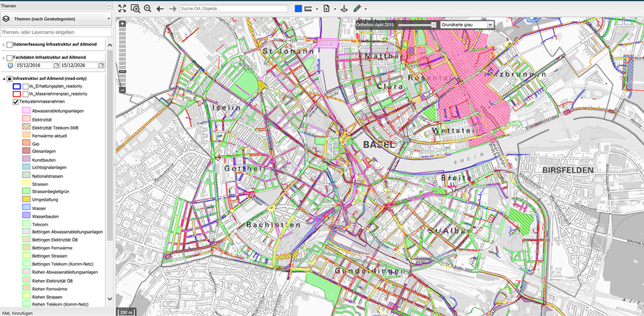This screenshot has width=644, height=316.
Task: Select the green pencil drawing tool
Action: [357, 9]
